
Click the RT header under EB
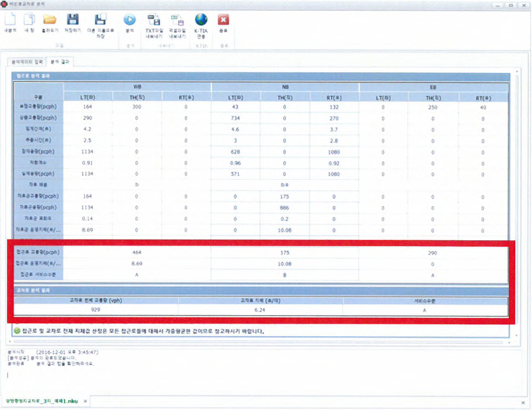point(483,98)
